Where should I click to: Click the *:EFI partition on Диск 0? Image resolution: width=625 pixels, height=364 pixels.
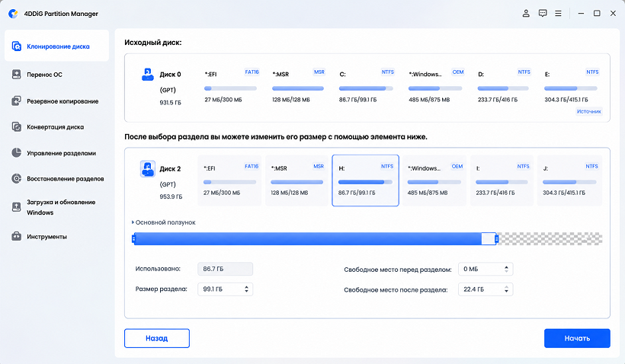[x=231, y=86]
